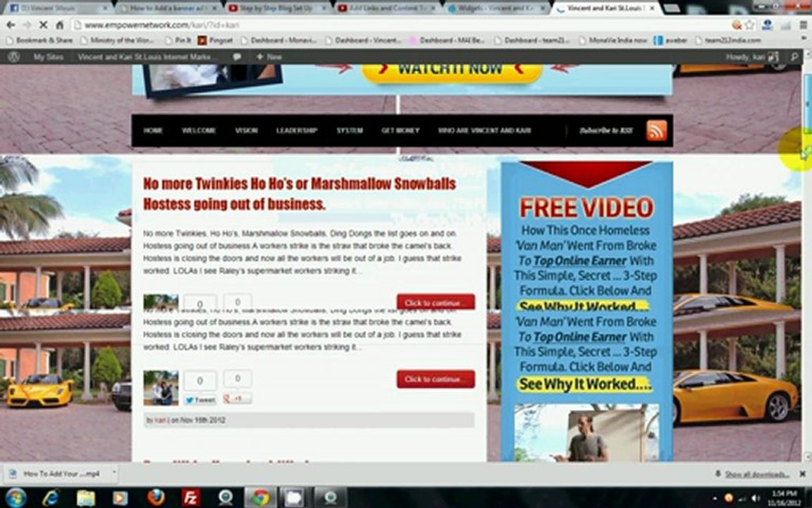Bookmark this page with the star icon
Image resolution: width=812 pixels, height=508 pixels.
pos(749,25)
